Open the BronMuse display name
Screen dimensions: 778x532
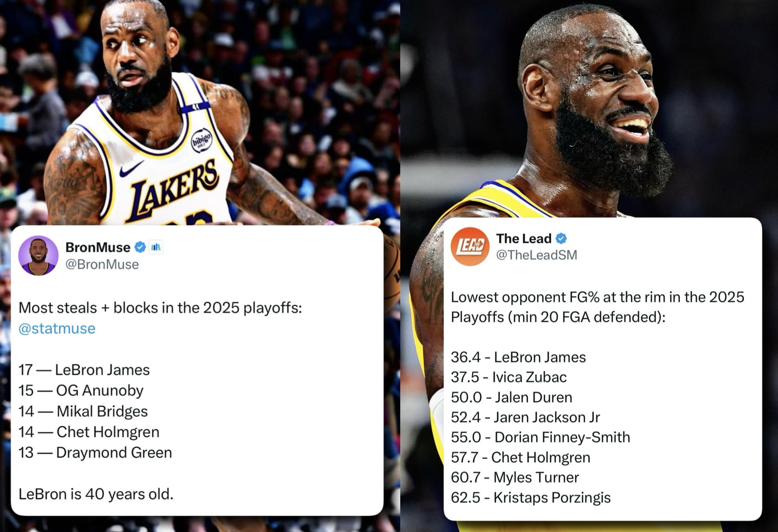click(98, 247)
